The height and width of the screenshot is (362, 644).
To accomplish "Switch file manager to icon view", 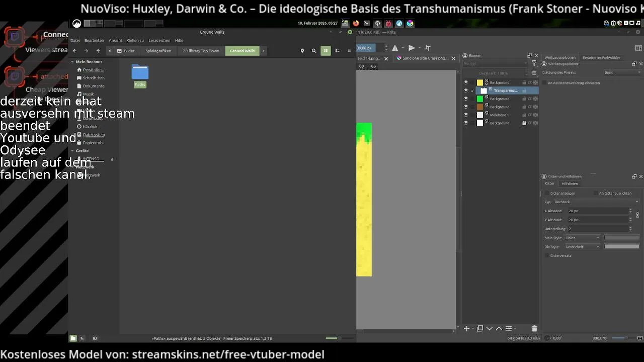I will coord(326,51).
